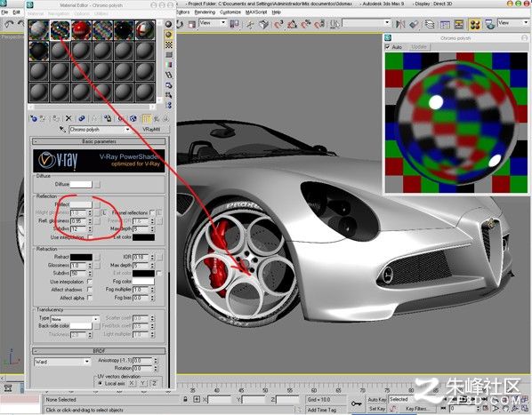Viewport: 532px width, 415px height.
Task: Enable Fresnel reflections checkbox
Action: [x=152, y=212]
